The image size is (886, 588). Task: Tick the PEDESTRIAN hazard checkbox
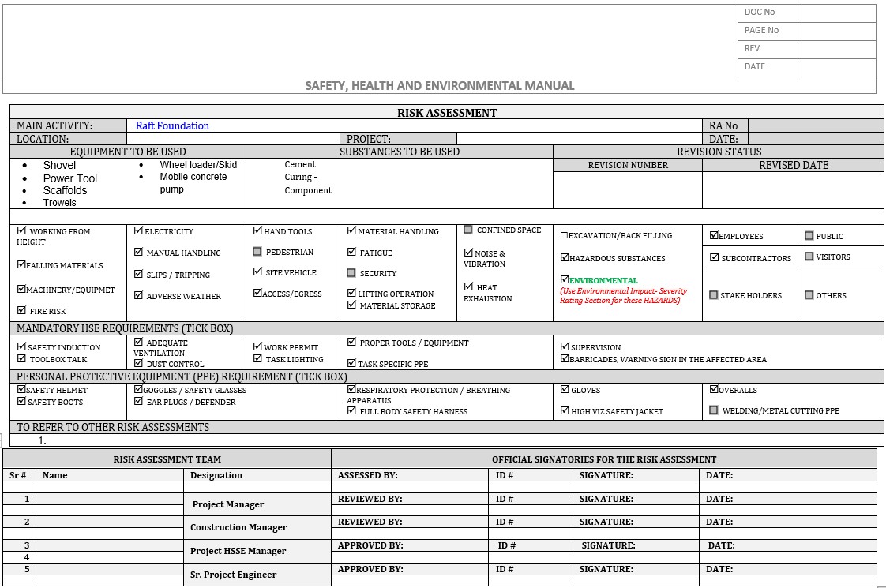coord(257,252)
